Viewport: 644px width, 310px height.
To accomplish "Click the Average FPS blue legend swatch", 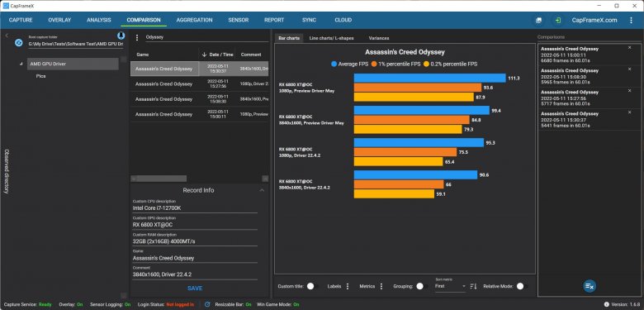I will (334, 64).
